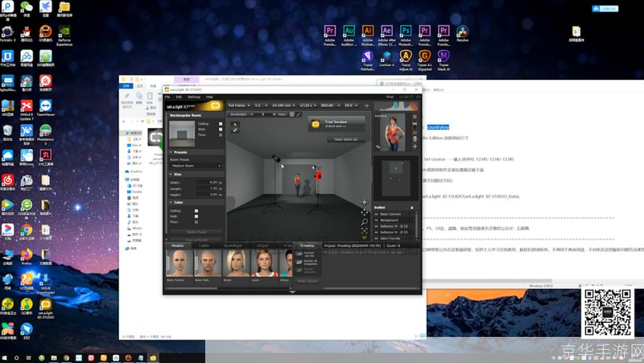The image size is (644, 363).
Task: Switch to the Helper tab
Action: pyautogui.click(x=263, y=246)
